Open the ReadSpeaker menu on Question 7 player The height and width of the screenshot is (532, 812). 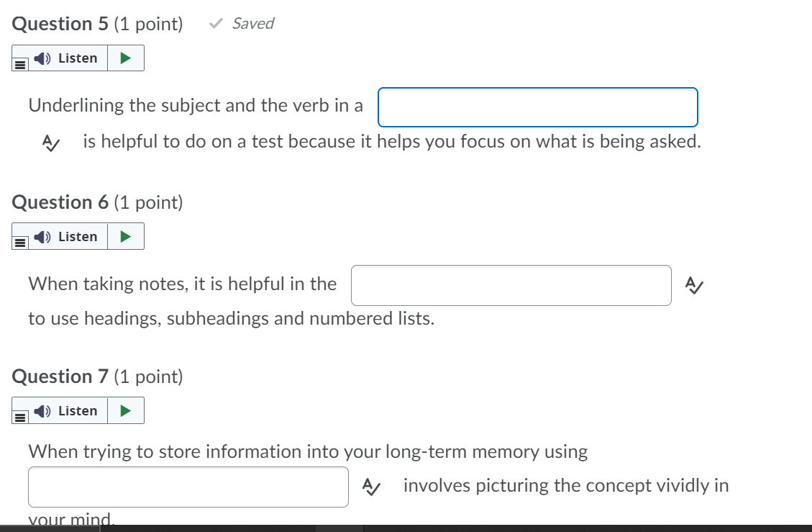[x=19, y=416]
